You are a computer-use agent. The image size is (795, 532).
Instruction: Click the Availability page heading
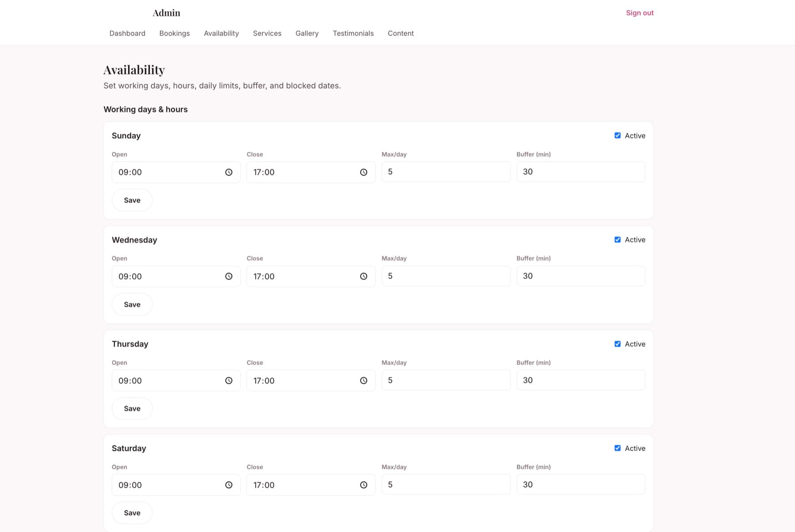click(134, 70)
